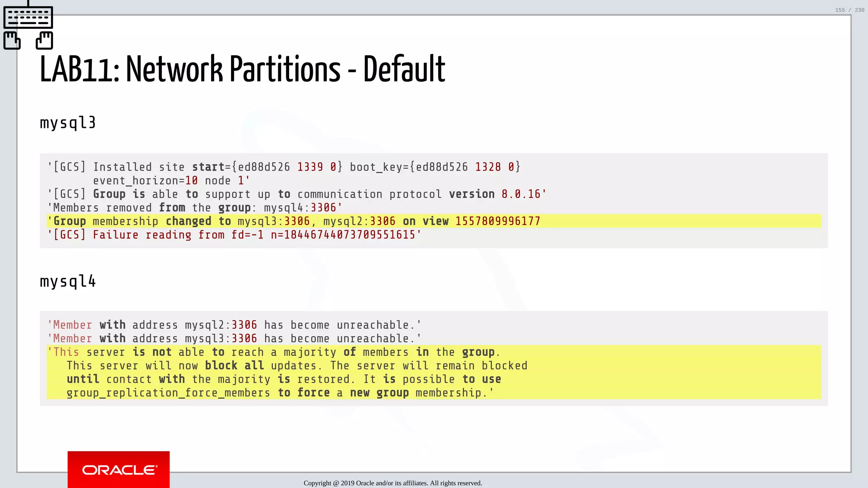Click the line starting '[GCS] Installed site start'
Image resolution: width=868 pixels, height=488 pixels.
[284, 167]
